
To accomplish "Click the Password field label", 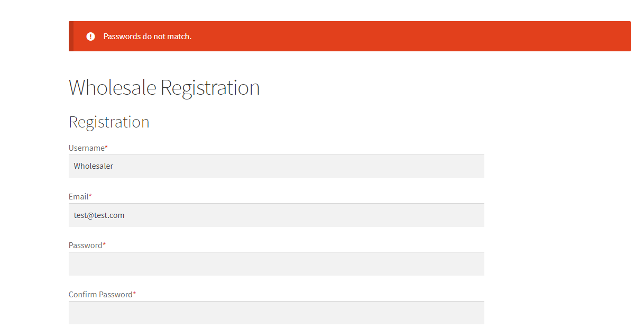I will tap(85, 245).
